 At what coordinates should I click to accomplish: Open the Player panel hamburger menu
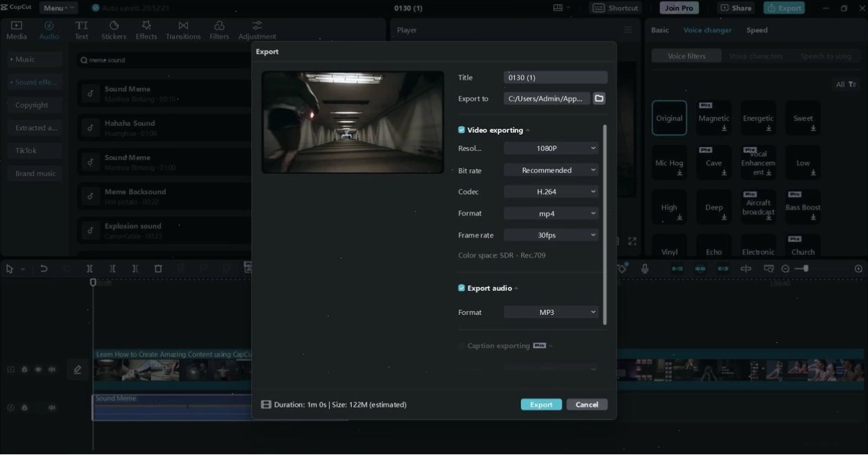tap(628, 30)
